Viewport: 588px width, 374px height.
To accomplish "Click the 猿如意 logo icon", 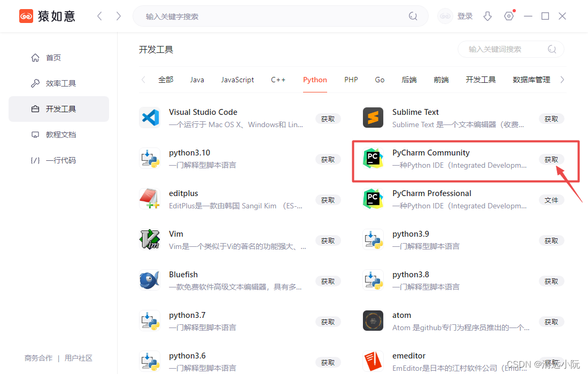I will (x=26, y=15).
